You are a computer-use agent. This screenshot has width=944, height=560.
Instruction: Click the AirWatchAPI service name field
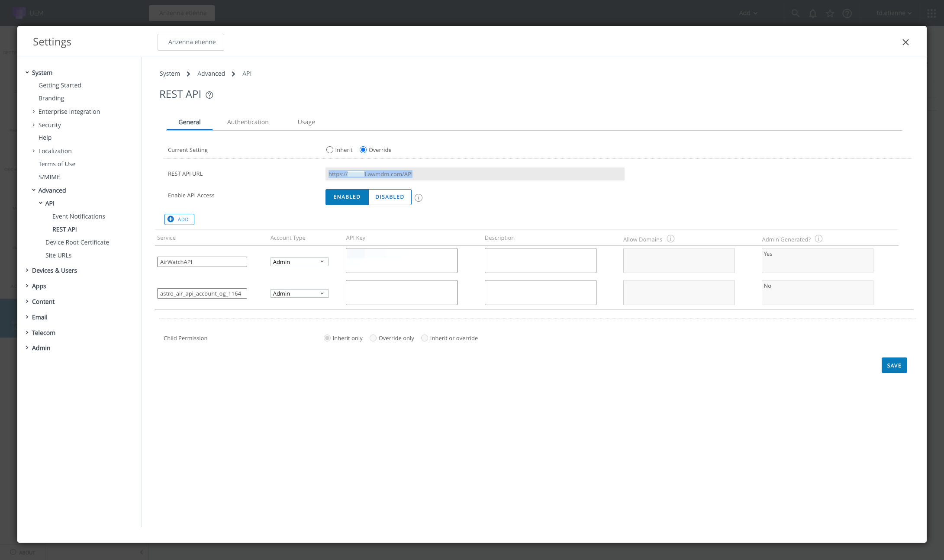202,262
